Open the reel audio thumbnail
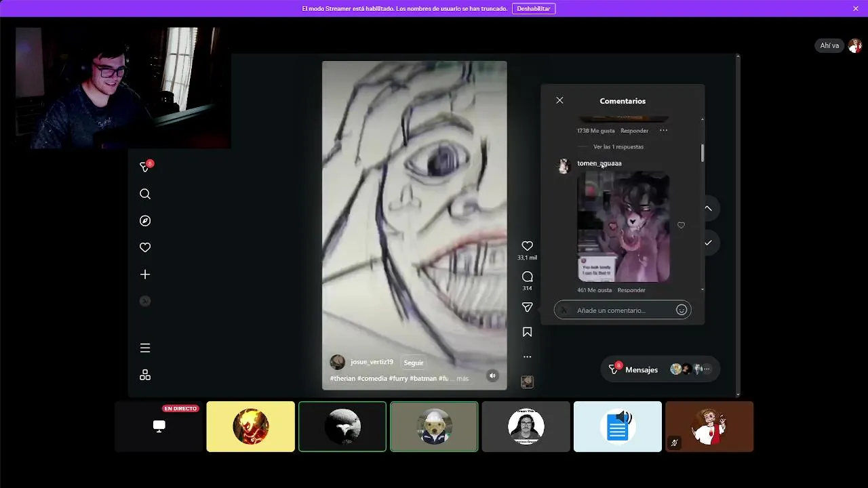Image resolution: width=868 pixels, height=488 pixels. pos(527,382)
